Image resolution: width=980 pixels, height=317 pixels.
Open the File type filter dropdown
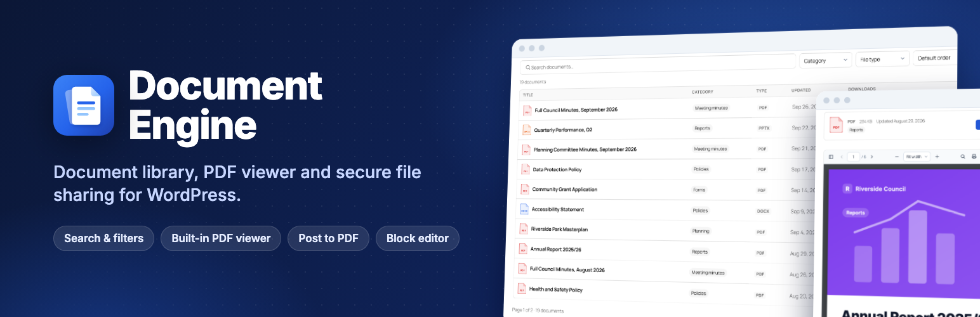882,59
